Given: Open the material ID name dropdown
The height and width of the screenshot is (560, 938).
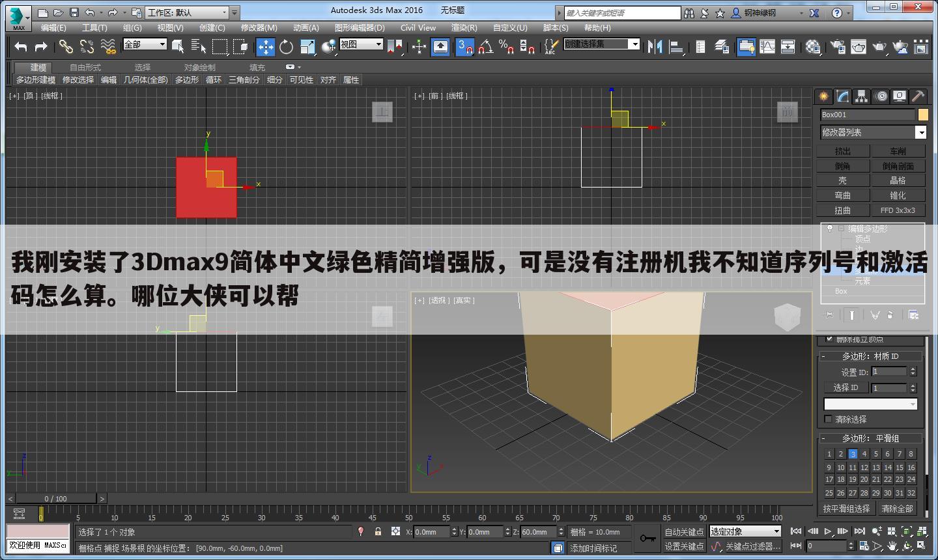Looking at the screenshot, I should [870, 404].
